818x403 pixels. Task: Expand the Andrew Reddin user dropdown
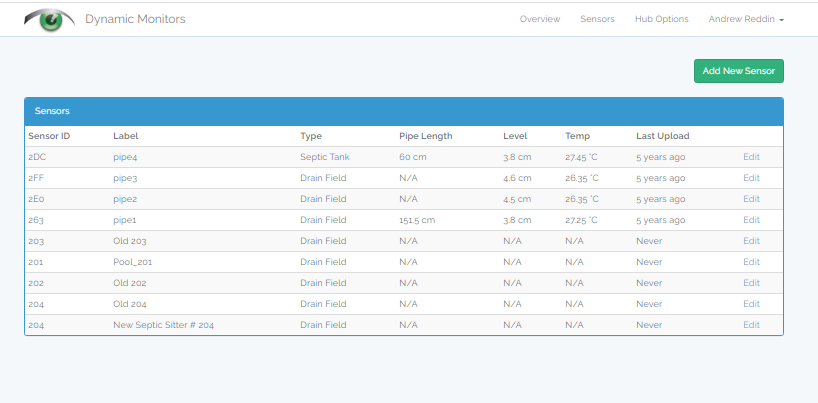(746, 19)
